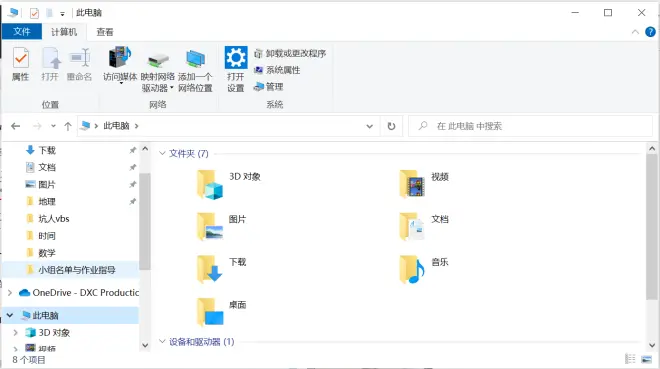Select the 音乐 folder icon
Viewport: 660px width, 369px height.
click(x=412, y=269)
